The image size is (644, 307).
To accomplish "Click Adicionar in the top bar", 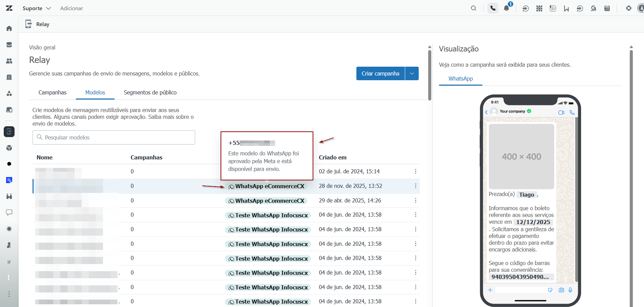I will (71, 8).
